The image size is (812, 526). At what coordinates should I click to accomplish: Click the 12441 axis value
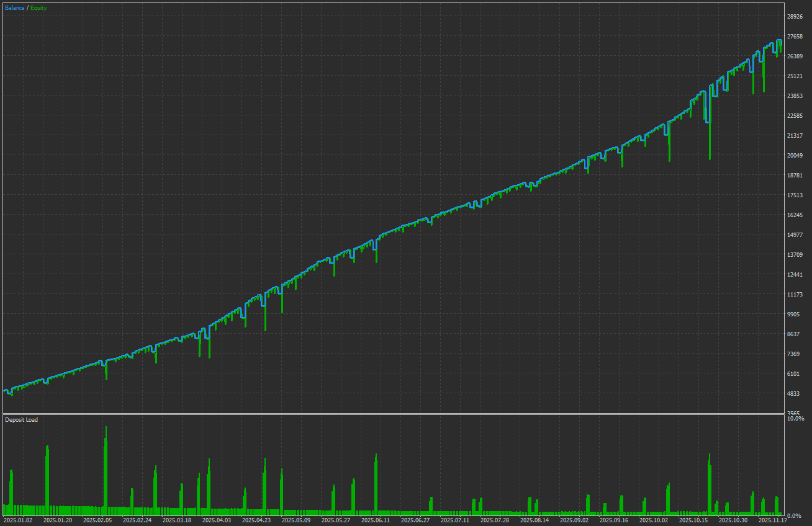point(795,275)
